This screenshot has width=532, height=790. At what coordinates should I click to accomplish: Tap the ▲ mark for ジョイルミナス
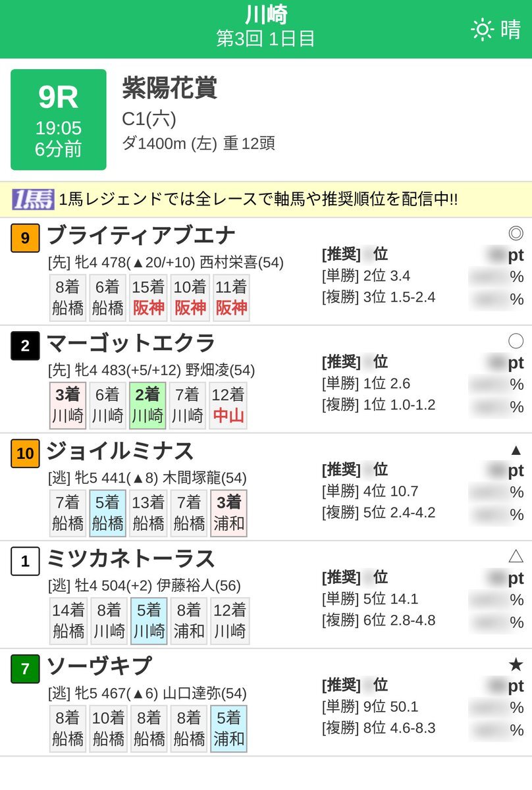pyautogui.click(x=516, y=450)
